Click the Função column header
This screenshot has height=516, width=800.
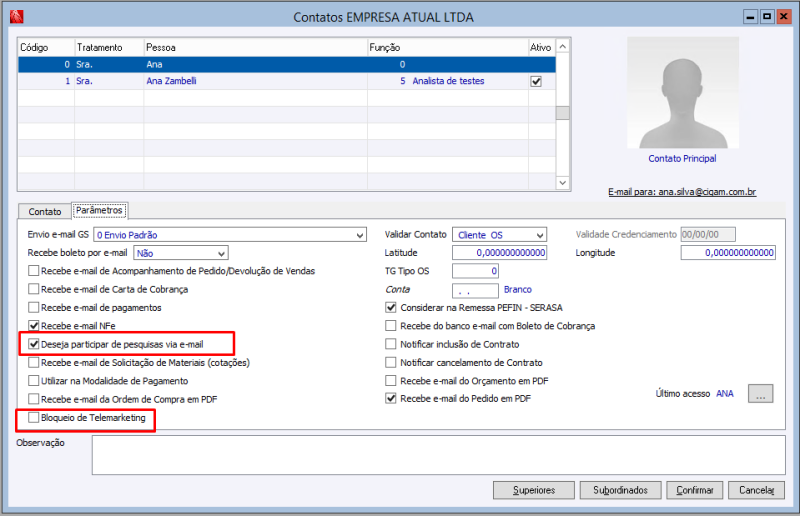(448, 47)
